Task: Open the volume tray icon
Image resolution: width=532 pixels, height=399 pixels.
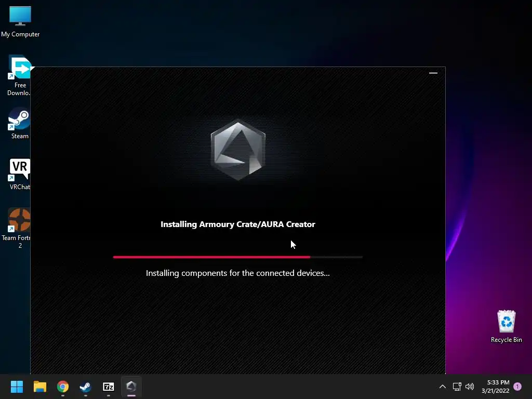Action: [470, 387]
